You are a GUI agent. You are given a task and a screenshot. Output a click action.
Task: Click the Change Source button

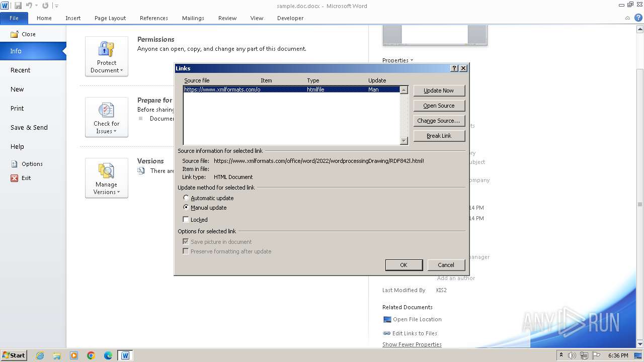[439, 121]
